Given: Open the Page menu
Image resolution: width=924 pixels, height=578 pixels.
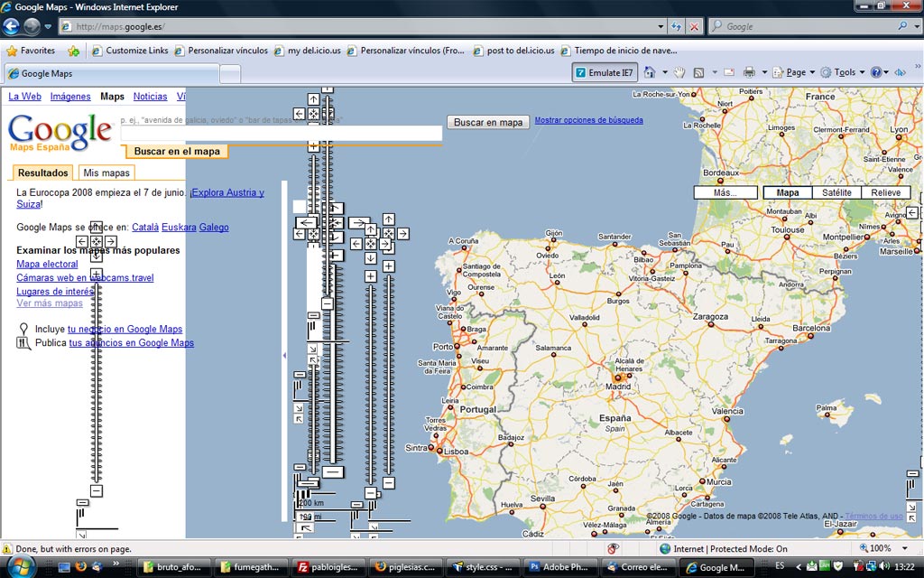Looking at the screenshot, I should click(x=794, y=72).
